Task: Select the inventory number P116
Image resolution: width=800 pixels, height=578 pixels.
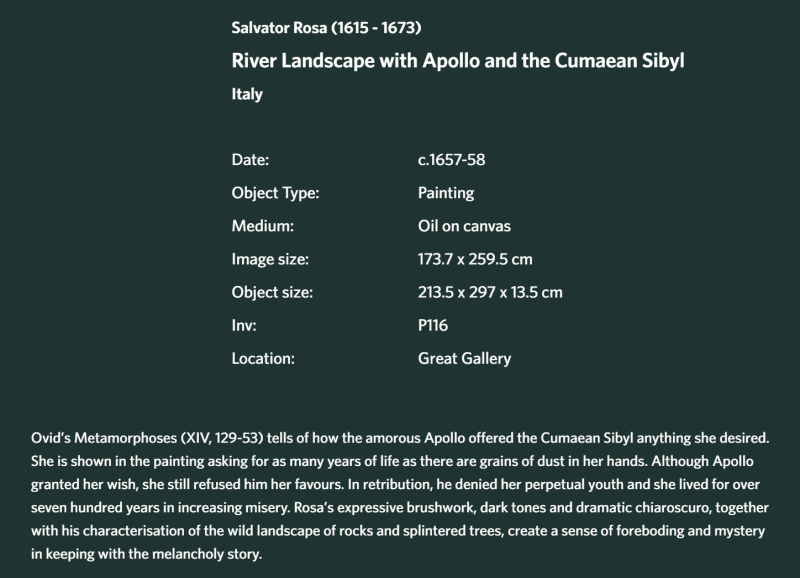Action: 433,325
